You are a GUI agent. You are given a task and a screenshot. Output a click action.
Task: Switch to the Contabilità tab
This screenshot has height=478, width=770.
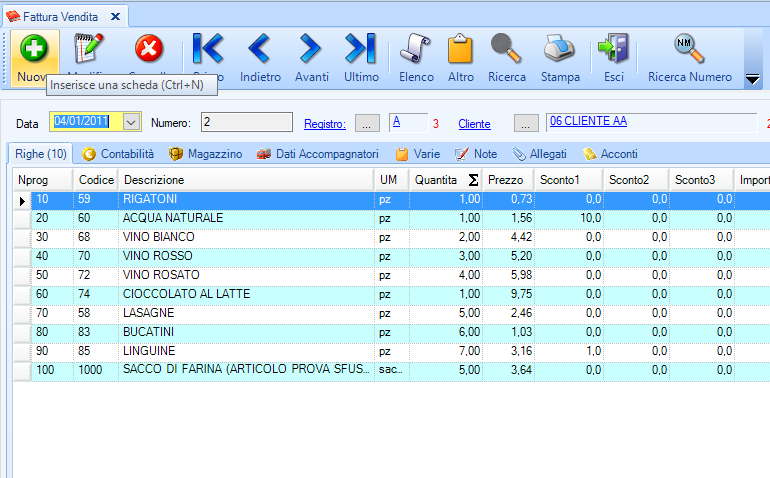pos(118,154)
